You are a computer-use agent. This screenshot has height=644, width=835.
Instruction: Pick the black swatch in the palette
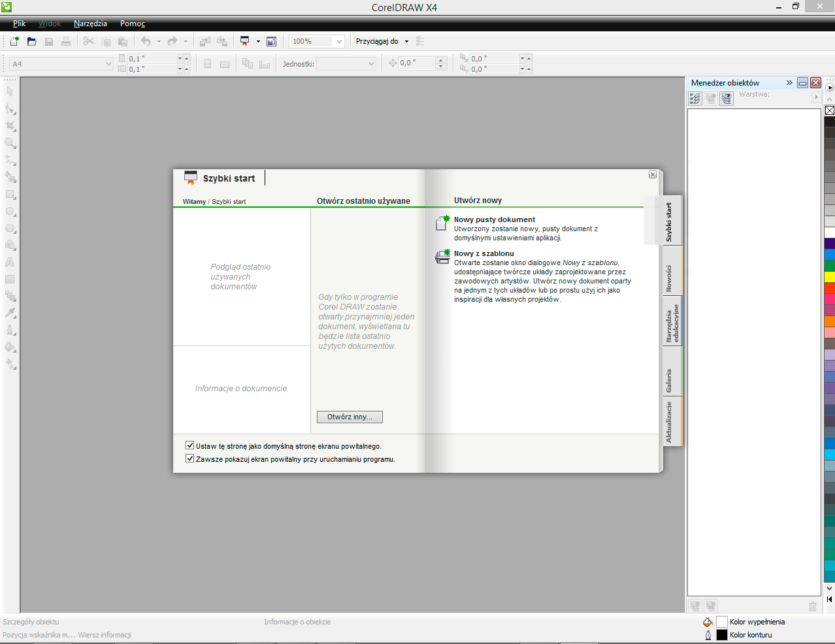point(830,121)
